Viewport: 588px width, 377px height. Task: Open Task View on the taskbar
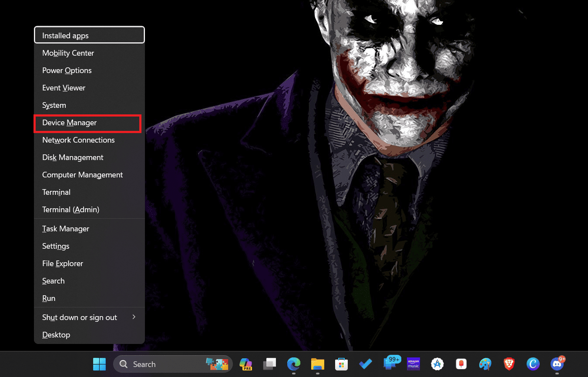coord(270,364)
